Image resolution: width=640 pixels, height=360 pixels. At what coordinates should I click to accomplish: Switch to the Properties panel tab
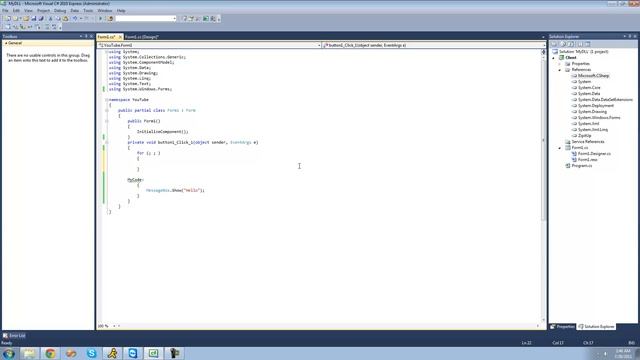pos(562,327)
